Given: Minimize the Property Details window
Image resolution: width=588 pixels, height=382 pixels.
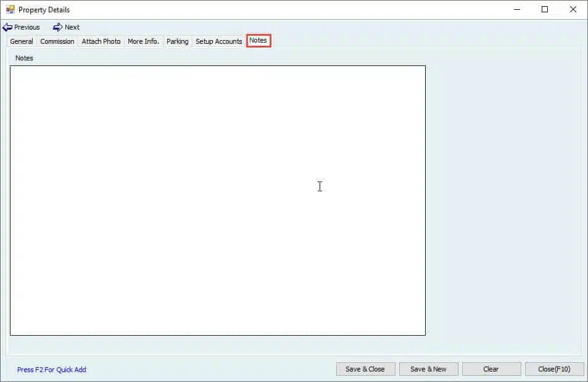Looking at the screenshot, I should 517,9.
